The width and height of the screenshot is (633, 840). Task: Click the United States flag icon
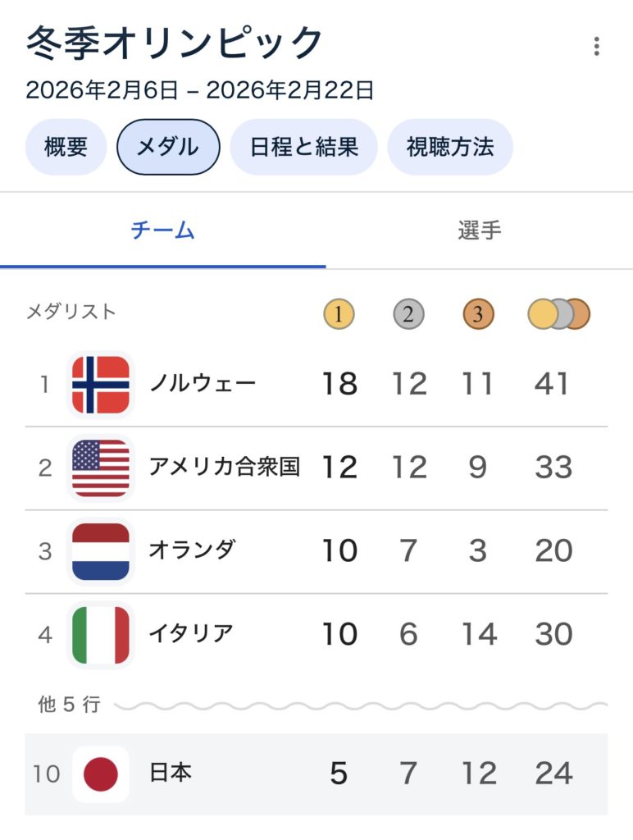point(100,468)
